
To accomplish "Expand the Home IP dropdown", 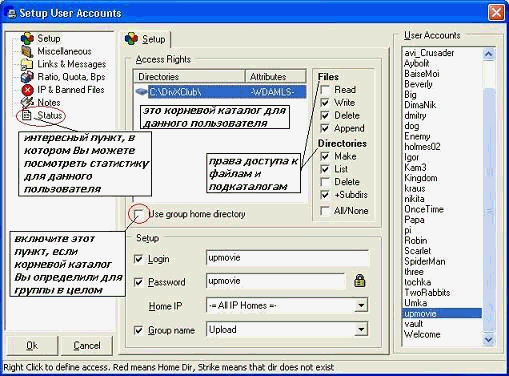I will point(361,305).
